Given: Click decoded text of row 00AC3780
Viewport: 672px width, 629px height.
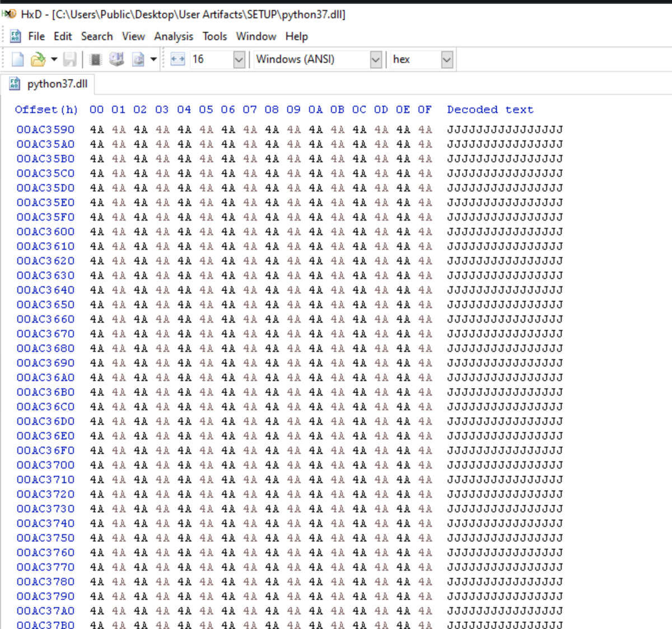Looking at the screenshot, I should [505, 581].
